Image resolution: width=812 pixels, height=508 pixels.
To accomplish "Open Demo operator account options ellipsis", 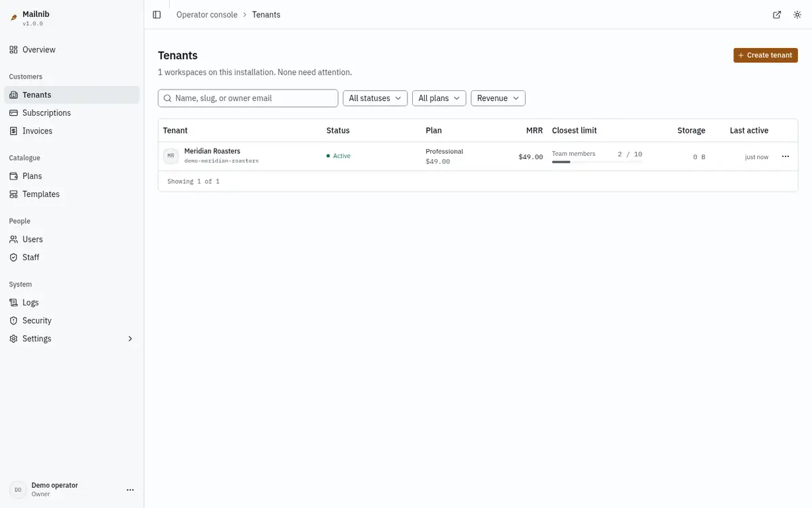I will tap(131, 490).
